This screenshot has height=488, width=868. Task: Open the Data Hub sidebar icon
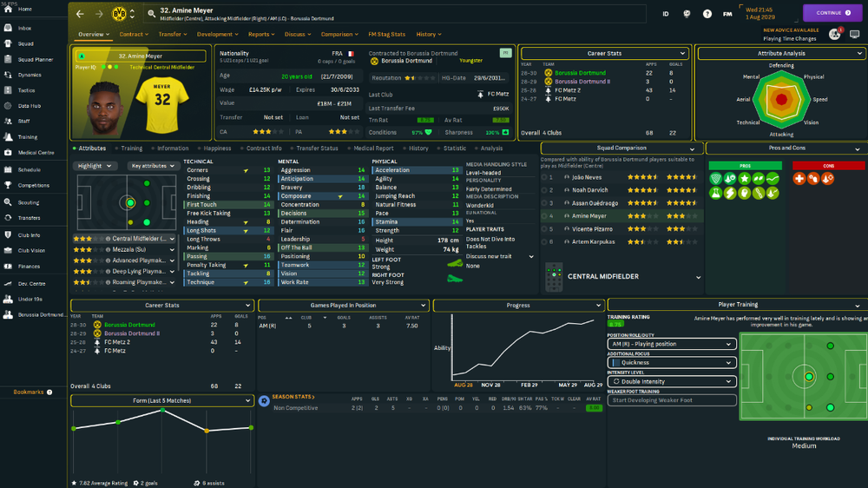[8, 106]
